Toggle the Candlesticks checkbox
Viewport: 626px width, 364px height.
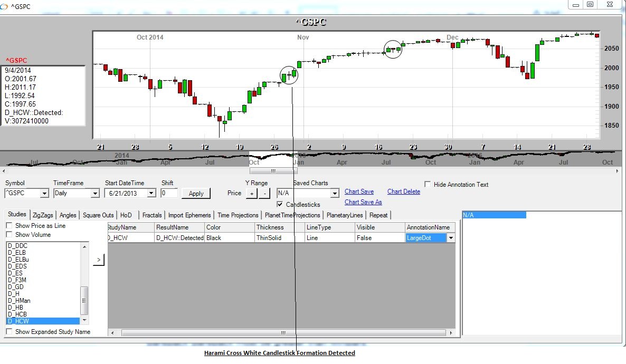click(x=280, y=204)
